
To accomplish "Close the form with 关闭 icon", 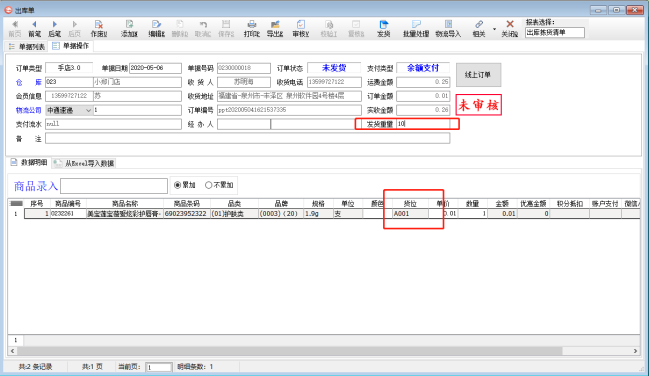I will (510, 29).
